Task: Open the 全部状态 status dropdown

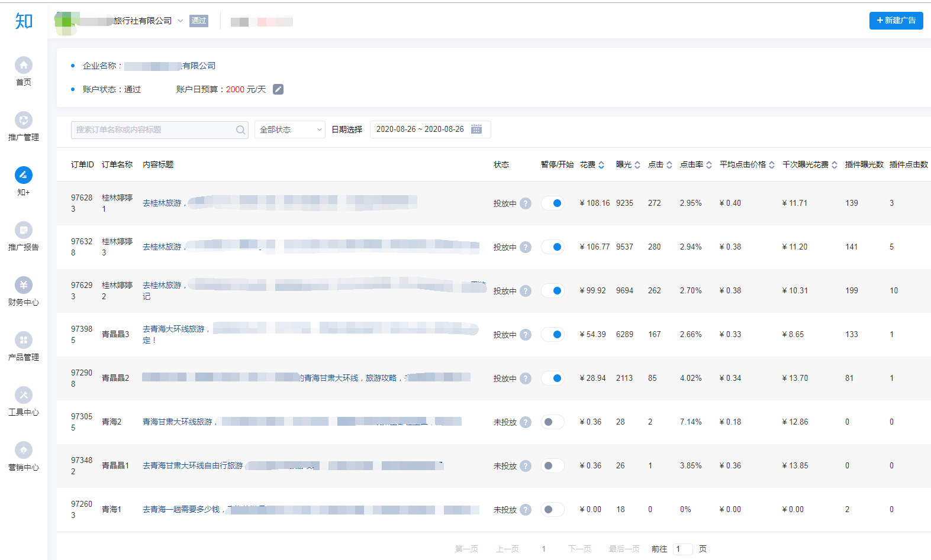Action: point(290,130)
